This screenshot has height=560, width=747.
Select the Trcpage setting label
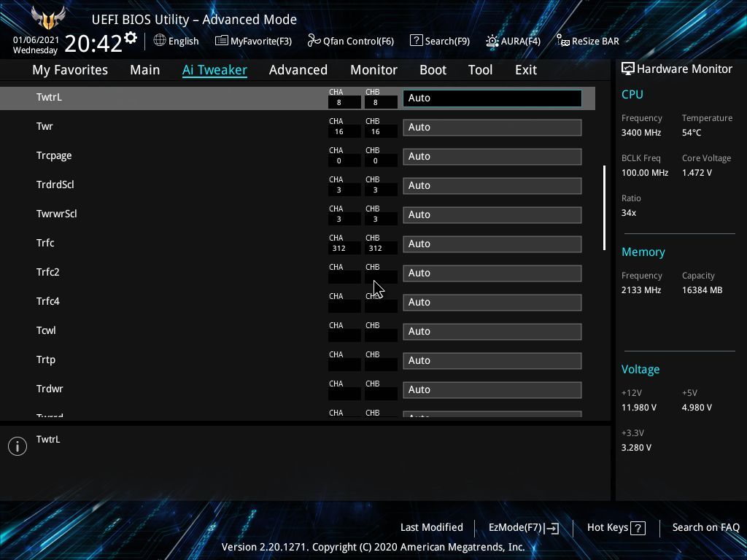tap(54, 156)
